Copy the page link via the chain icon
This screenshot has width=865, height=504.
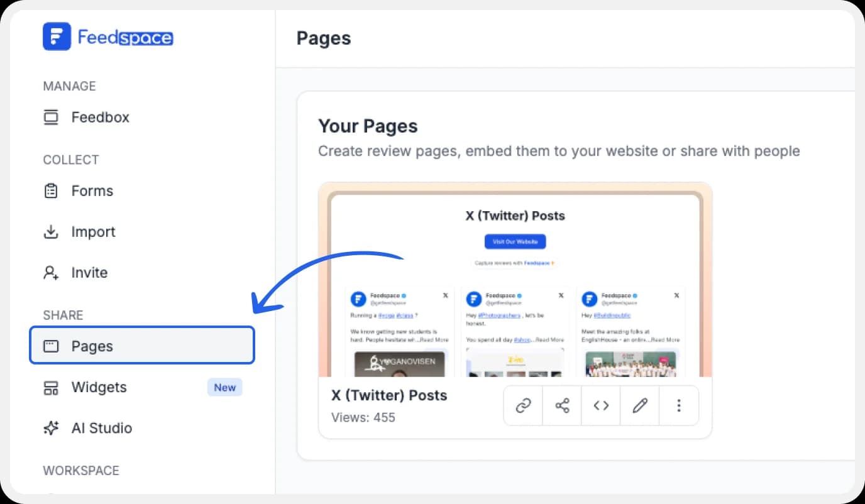click(522, 405)
